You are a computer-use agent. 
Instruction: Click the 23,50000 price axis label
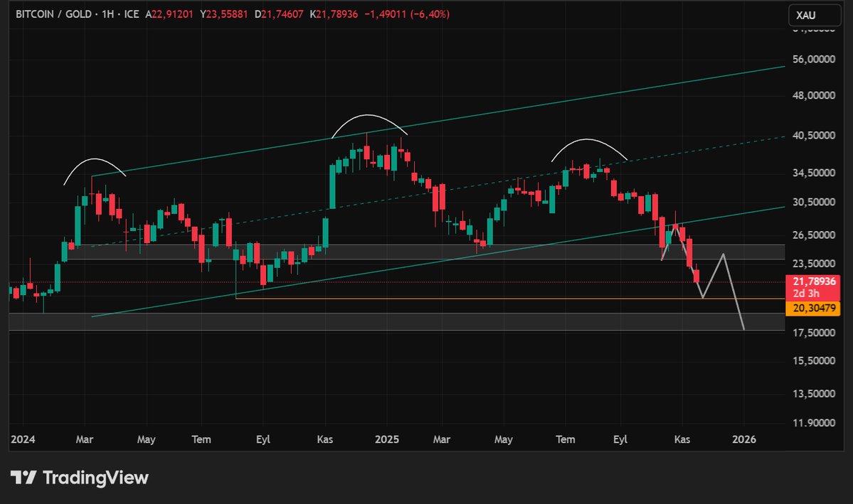click(x=813, y=263)
